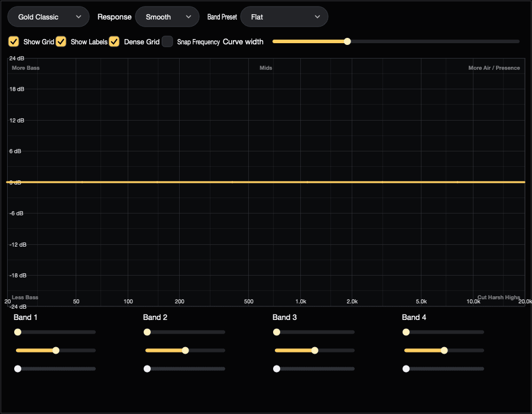Uncheck the Dense Grid checkbox
The height and width of the screenshot is (414, 532).
[x=114, y=41]
